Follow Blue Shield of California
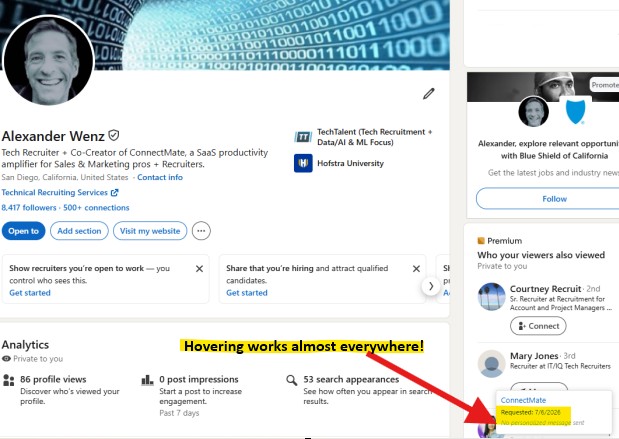Image resolution: width=619 pixels, height=439 pixels. click(554, 199)
